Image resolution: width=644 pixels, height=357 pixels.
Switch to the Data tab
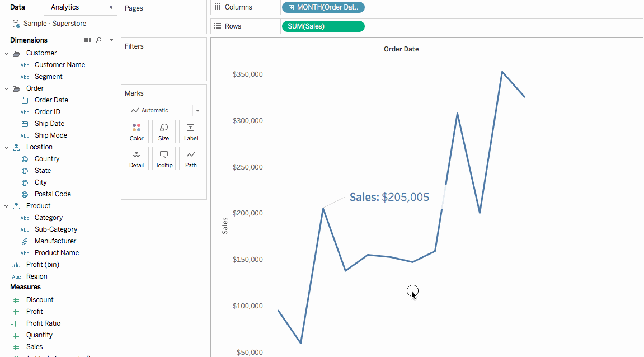[x=18, y=7]
